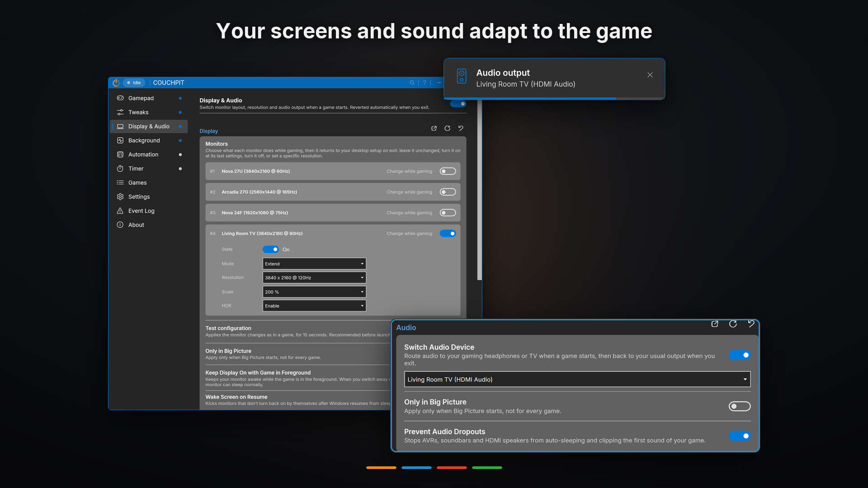
Task: Enable Only in Big Picture for audio
Action: pos(740,406)
